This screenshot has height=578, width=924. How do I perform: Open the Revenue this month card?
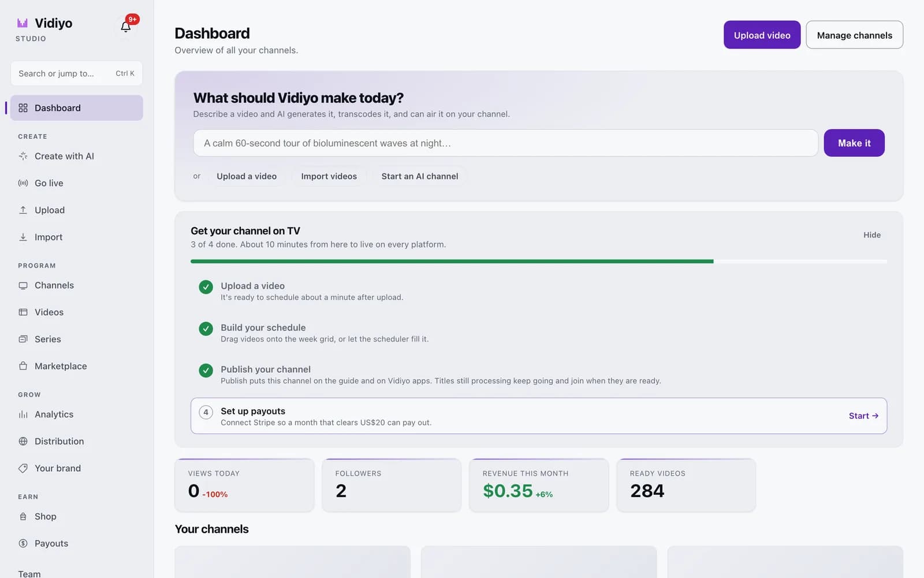539,485
